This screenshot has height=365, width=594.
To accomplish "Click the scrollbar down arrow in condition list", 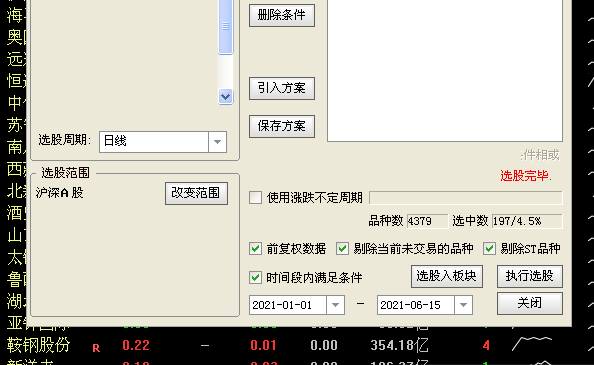I will point(225,97).
